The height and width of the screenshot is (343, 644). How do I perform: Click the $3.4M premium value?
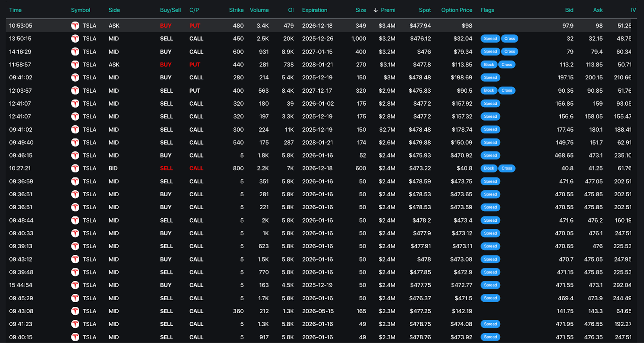387,26
